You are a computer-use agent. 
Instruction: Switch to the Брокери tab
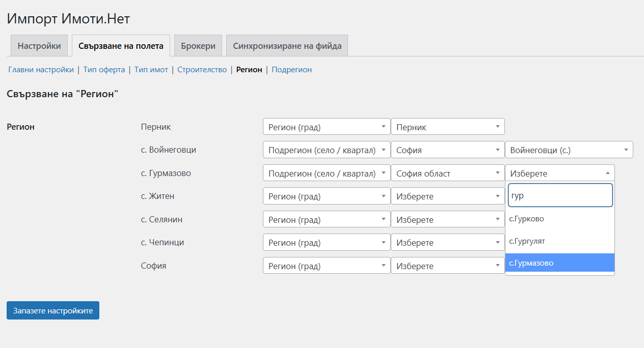click(198, 46)
